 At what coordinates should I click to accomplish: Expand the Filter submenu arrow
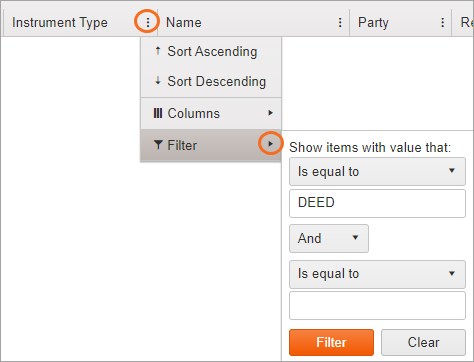click(x=270, y=144)
